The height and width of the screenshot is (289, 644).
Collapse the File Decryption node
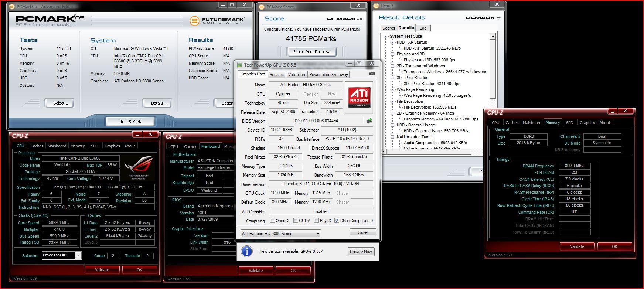(x=393, y=101)
